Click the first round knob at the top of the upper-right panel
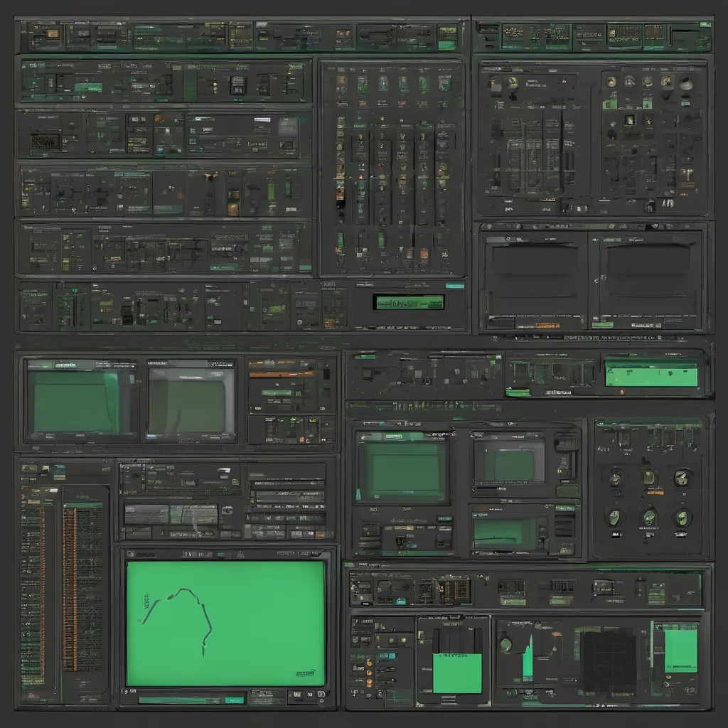The width and height of the screenshot is (728, 728). (x=611, y=82)
